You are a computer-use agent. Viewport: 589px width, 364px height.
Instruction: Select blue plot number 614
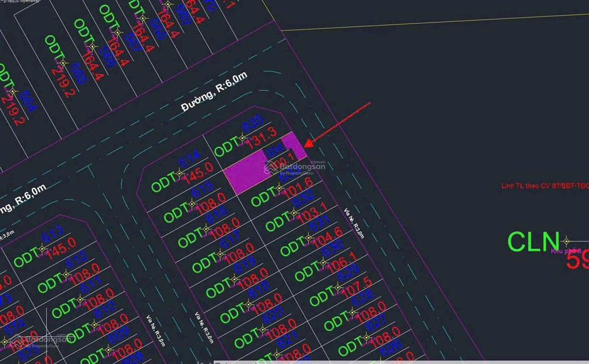(190, 159)
